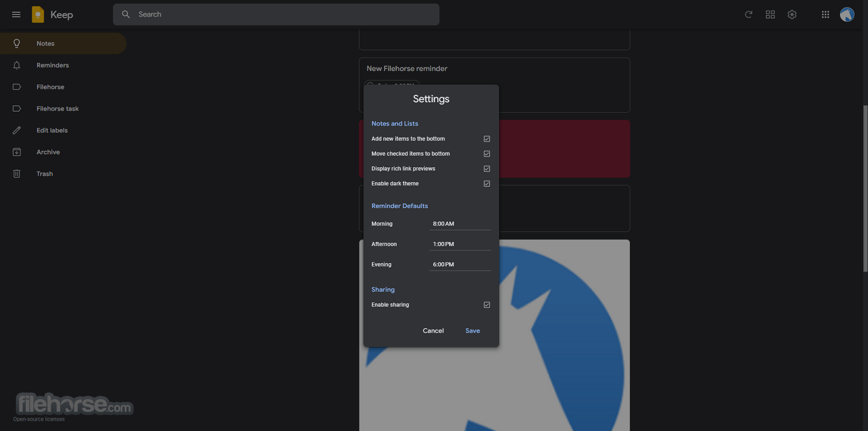
Task: Uncheck Enable sharing
Action: [487, 305]
